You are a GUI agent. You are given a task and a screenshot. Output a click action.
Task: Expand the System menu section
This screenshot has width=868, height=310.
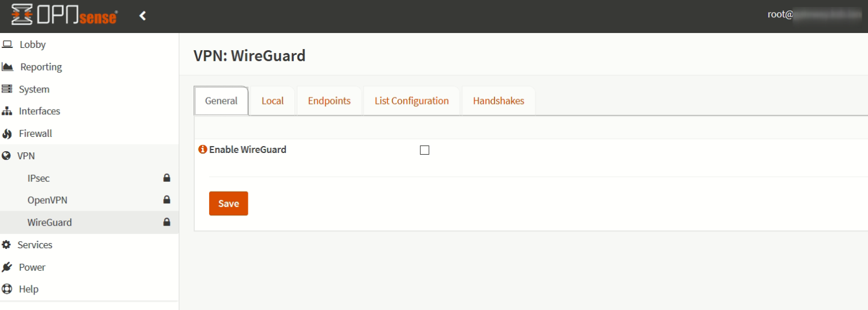click(34, 89)
